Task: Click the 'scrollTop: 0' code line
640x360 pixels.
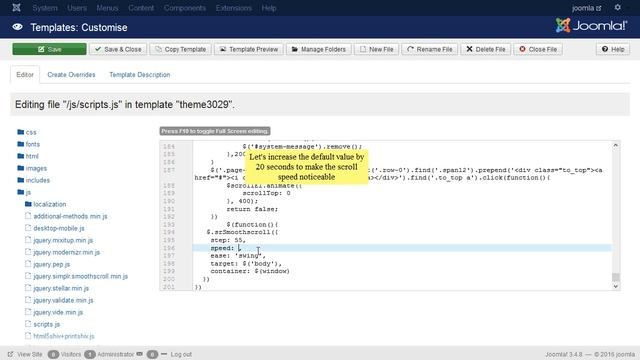Action: 267,193
